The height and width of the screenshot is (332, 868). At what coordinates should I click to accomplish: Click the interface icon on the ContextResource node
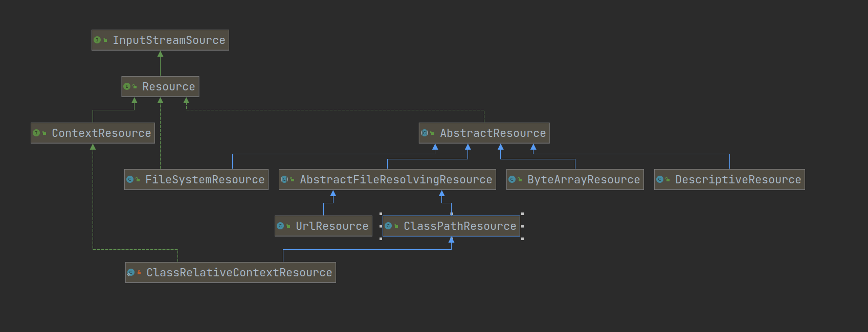pyautogui.click(x=36, y=133)
